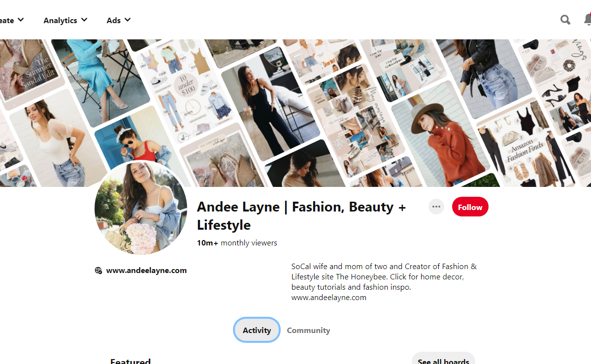Switch to the Community tab
This screenshot has width=591, height=364.
click(308, 330)
